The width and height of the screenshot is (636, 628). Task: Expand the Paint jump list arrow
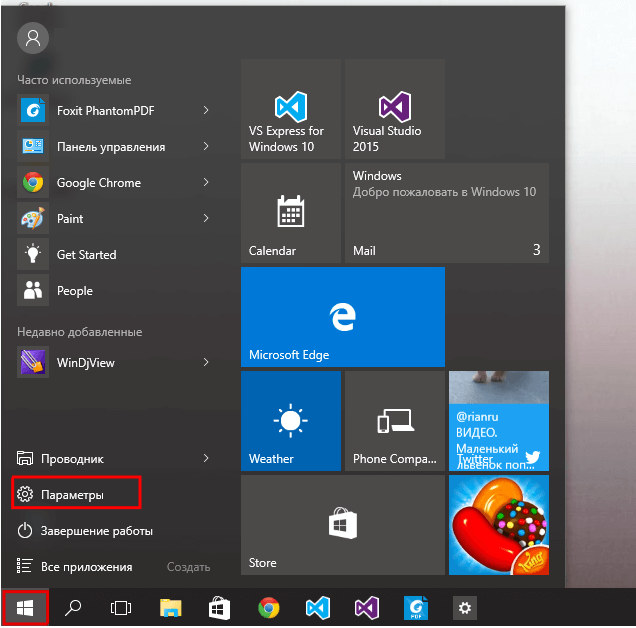tap(206, 218)
